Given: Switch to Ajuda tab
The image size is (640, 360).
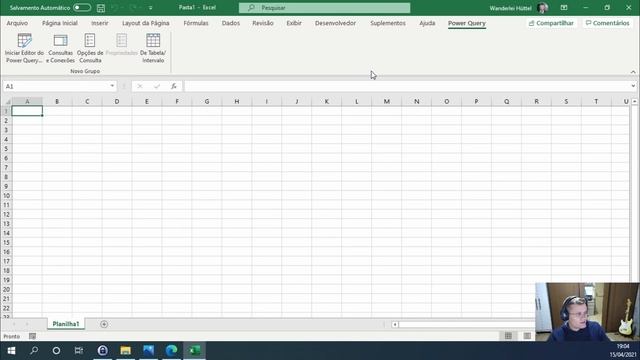Looking at the screenshot, I should 427,23.
